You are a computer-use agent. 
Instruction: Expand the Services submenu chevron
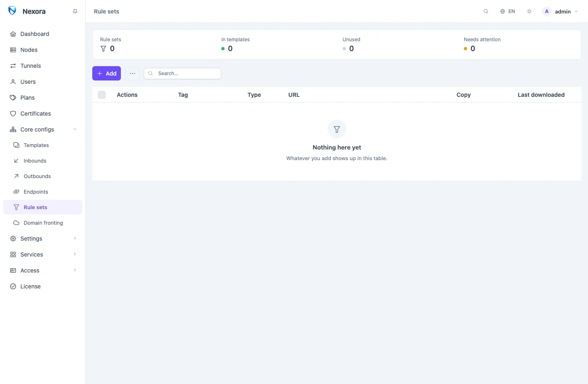(x=75, y=255)
